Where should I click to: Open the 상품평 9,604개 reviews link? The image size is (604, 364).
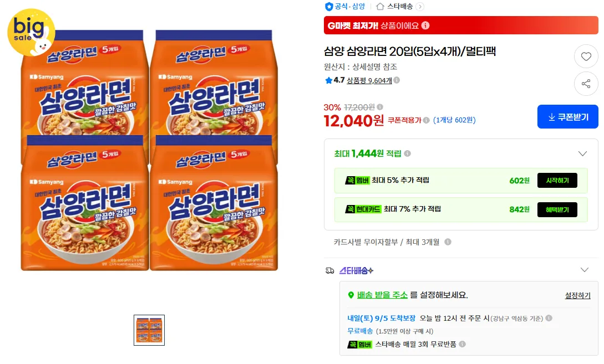[x=369, y=80]
